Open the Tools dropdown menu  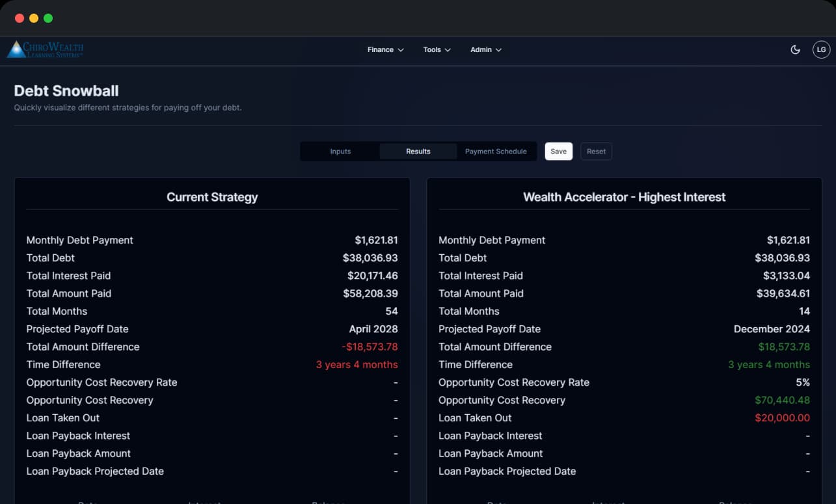point(436,49)
